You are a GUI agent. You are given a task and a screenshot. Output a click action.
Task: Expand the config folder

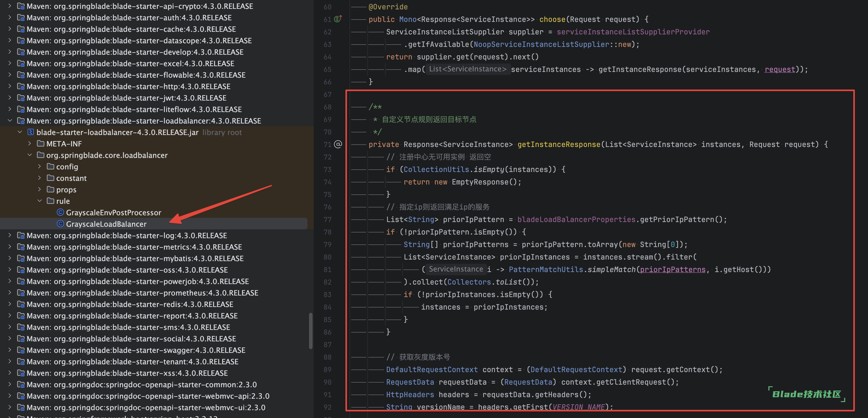pos(39,166)
